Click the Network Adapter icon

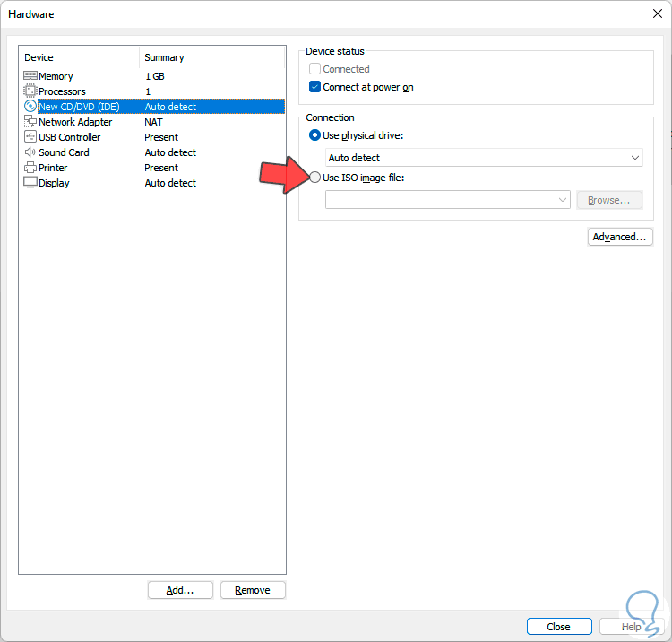[x=30, y=121]
